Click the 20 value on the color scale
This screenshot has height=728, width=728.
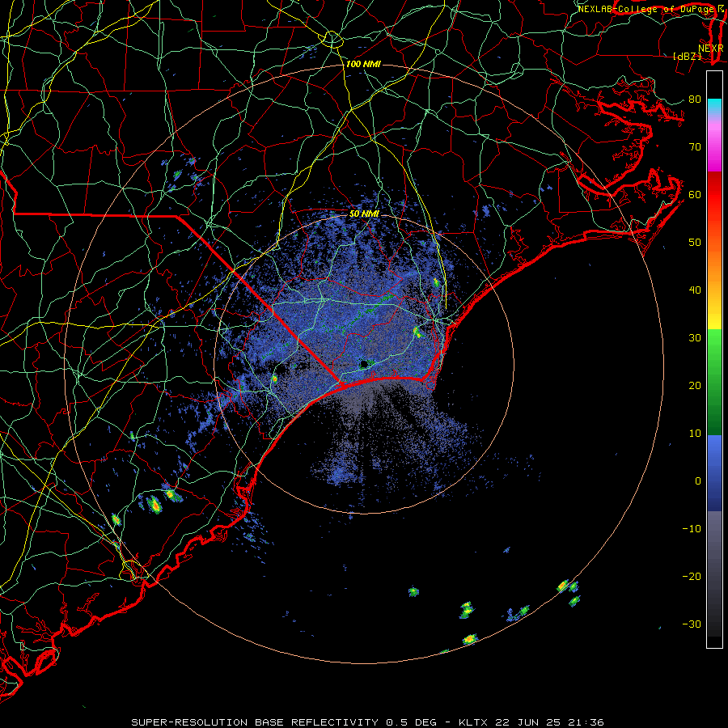pos(695,386)
